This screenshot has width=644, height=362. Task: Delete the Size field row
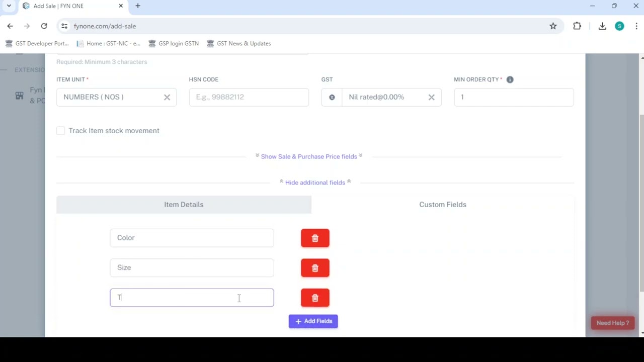[315, 268]
